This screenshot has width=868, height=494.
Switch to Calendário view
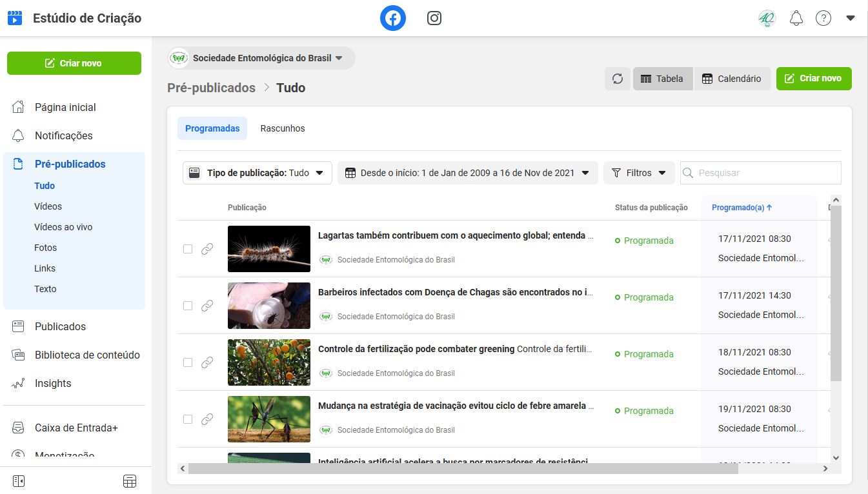click(732, 79)
